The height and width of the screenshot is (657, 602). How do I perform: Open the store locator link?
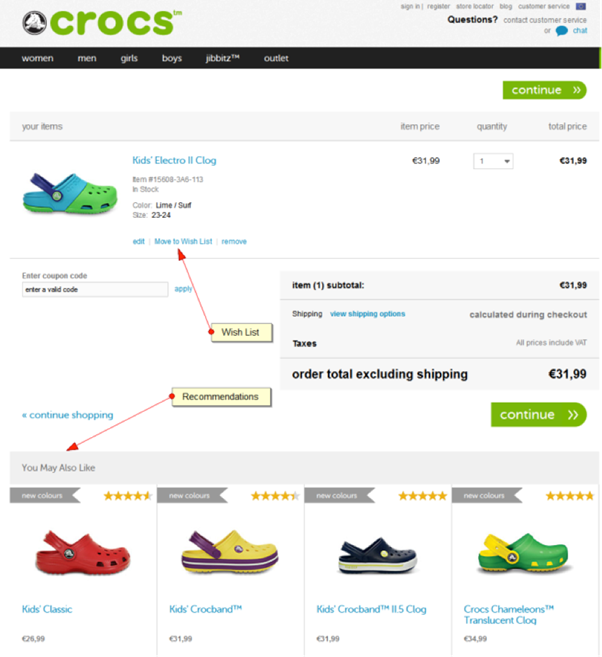pos(475,6)
